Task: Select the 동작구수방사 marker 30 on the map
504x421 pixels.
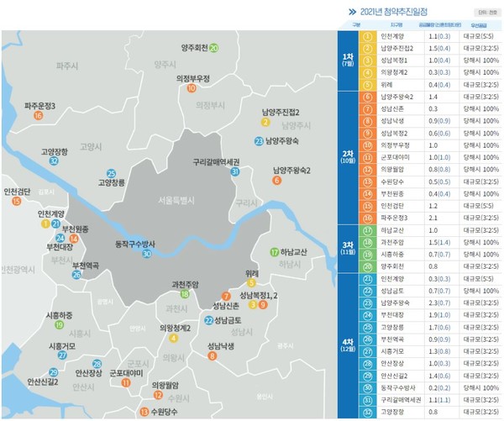Action: tap(147, 254)
